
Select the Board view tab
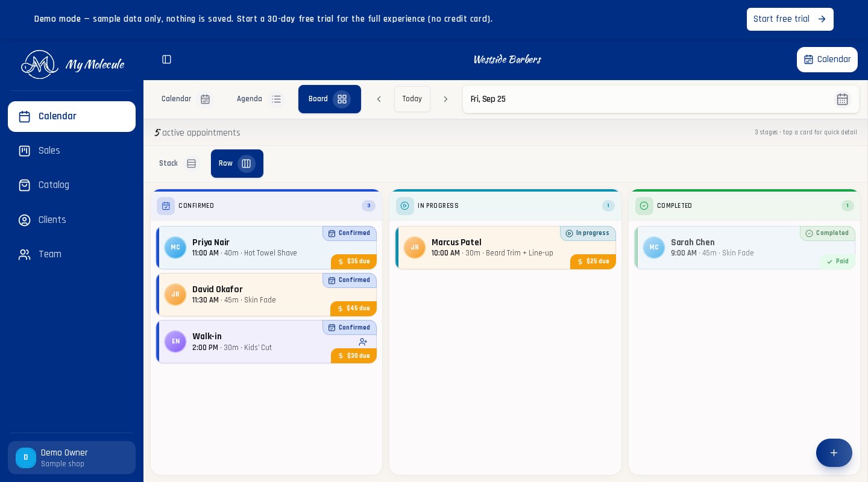tap(330, 99)
